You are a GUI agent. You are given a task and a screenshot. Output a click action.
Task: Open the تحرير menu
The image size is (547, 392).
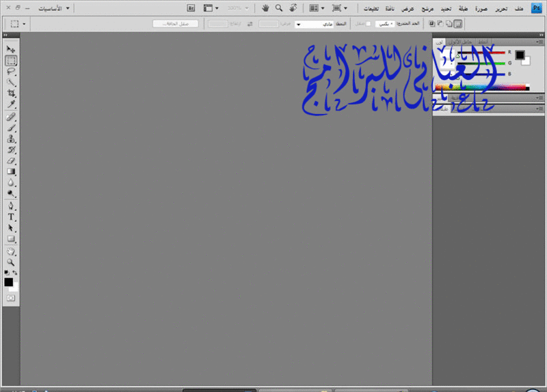click(x=501, y=9)
